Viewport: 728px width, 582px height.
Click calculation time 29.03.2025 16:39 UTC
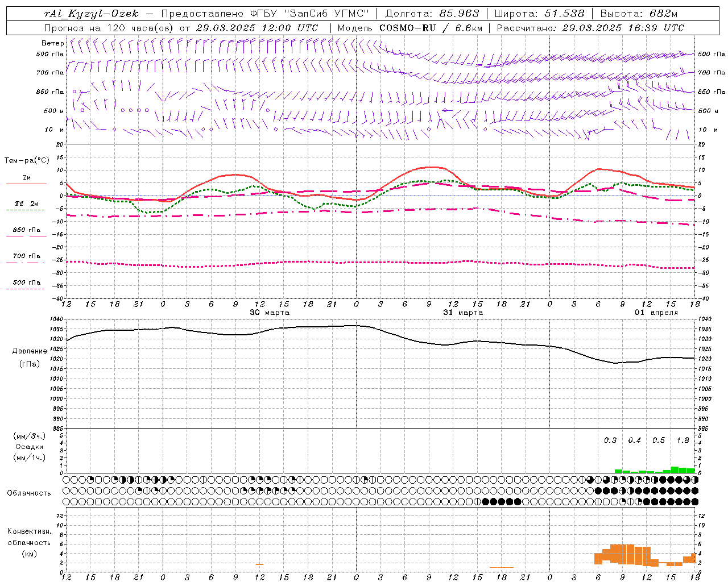tap(623, 28)
